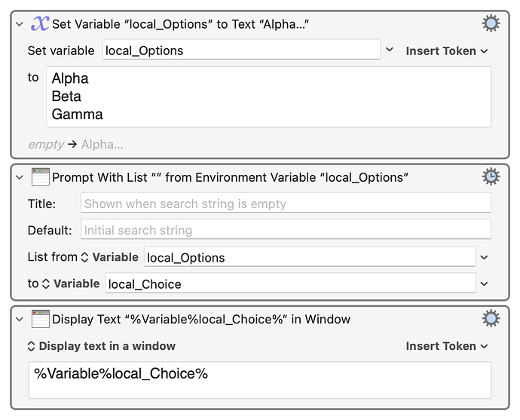Change the 'List from' Variable source popup
Viewport: 520px width, 420px height.
coord(109,257)
